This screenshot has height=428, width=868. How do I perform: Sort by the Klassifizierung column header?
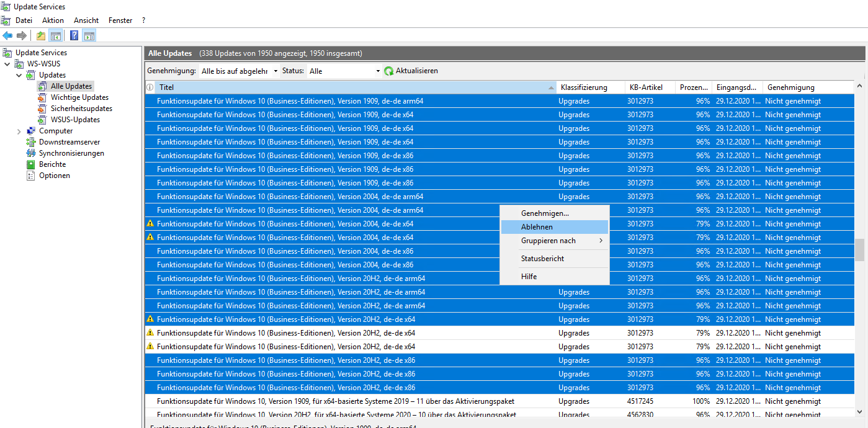click(x=591, y=87)
